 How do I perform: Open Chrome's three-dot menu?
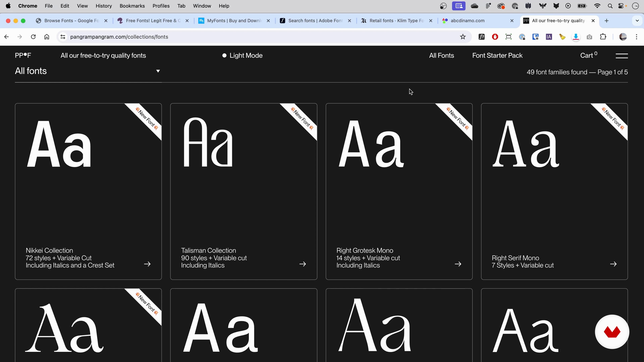point(636,37)
